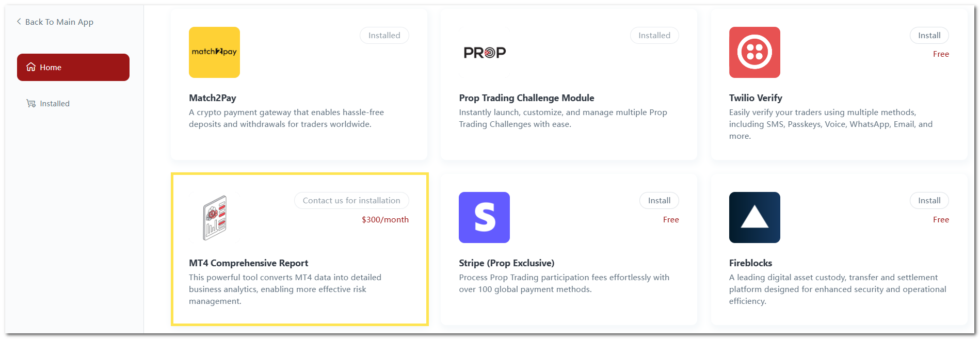This screenshot has height=339, width=980.
Task: Install the Stripe (Prop Exclusive) app
Action: tap(659, 200)
